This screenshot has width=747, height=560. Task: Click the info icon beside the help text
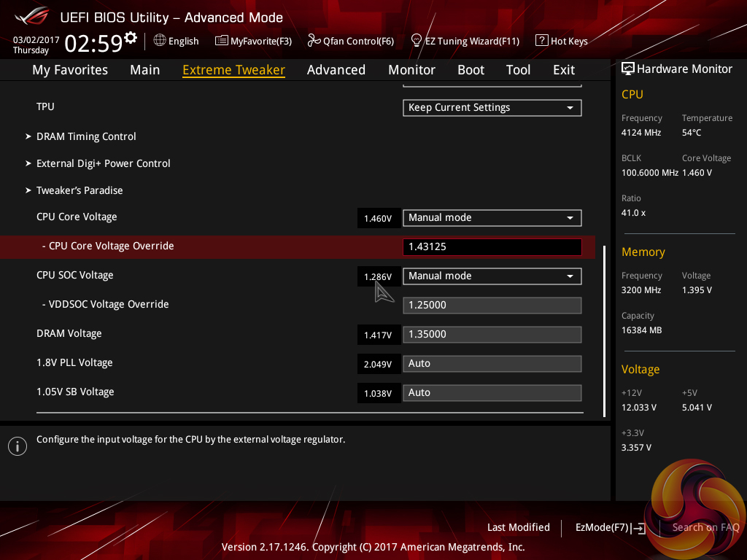18,446
